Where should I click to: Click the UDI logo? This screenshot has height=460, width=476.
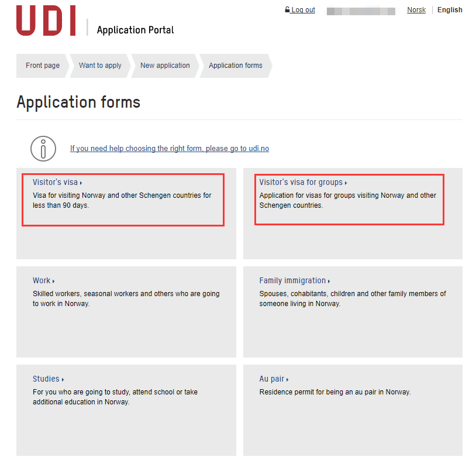click(x=46, y=21)
